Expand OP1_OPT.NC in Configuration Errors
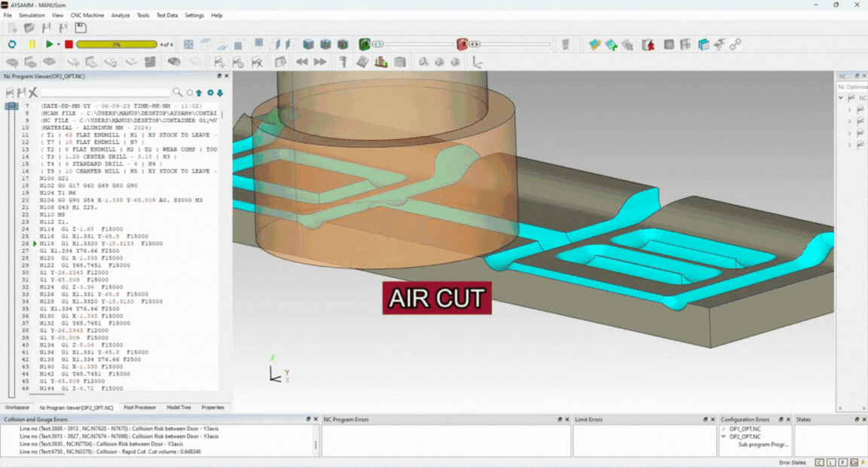Screen dimensions: 868x468 point(724,428)
